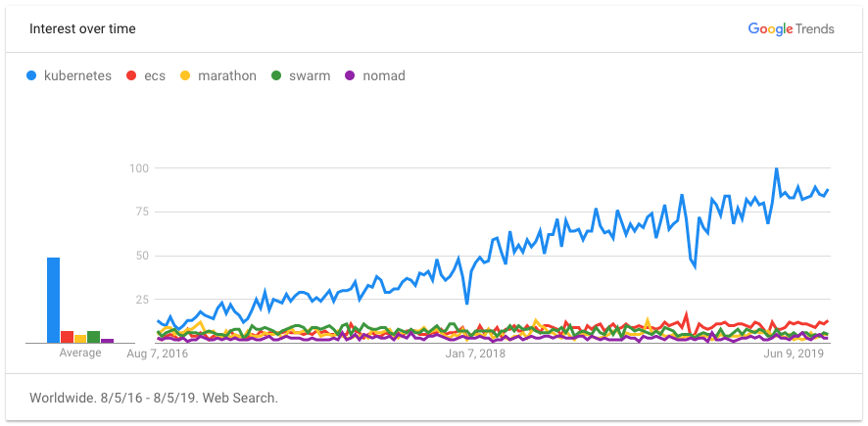Click the Google Trends logo
Viewport: 868px width, 426px height.
click(x=791, y=28)
